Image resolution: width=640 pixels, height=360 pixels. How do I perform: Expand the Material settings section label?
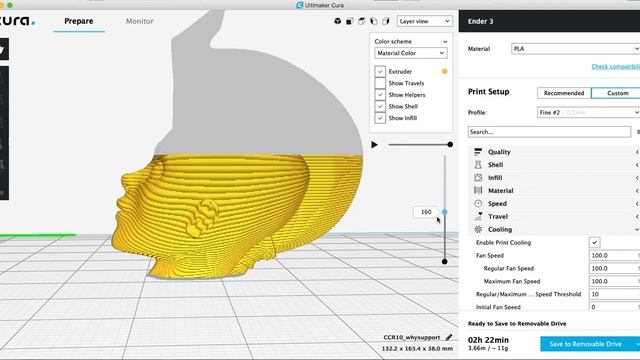pyautogui.click(x=501, y=191)
